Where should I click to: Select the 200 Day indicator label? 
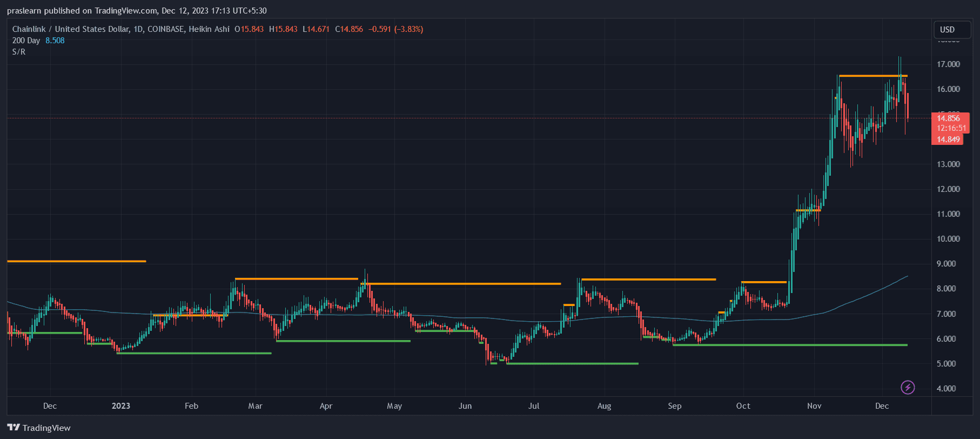(26, 41)
